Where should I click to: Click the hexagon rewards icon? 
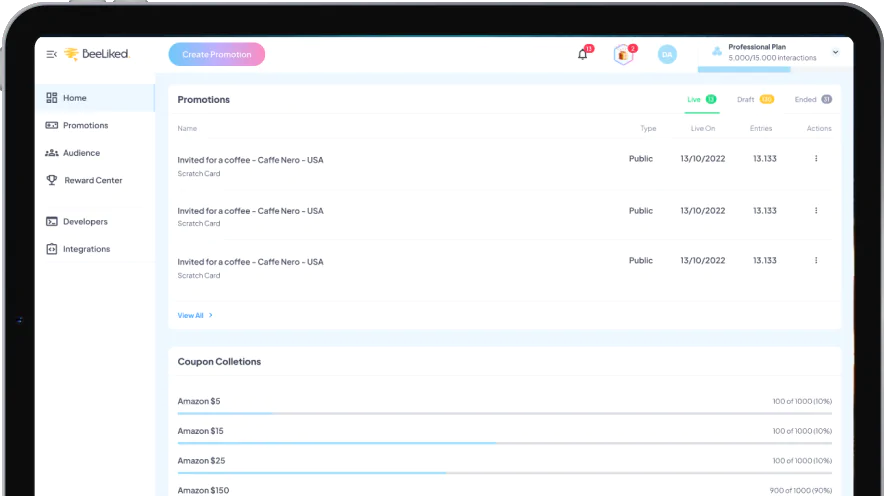tap(623, 54)
